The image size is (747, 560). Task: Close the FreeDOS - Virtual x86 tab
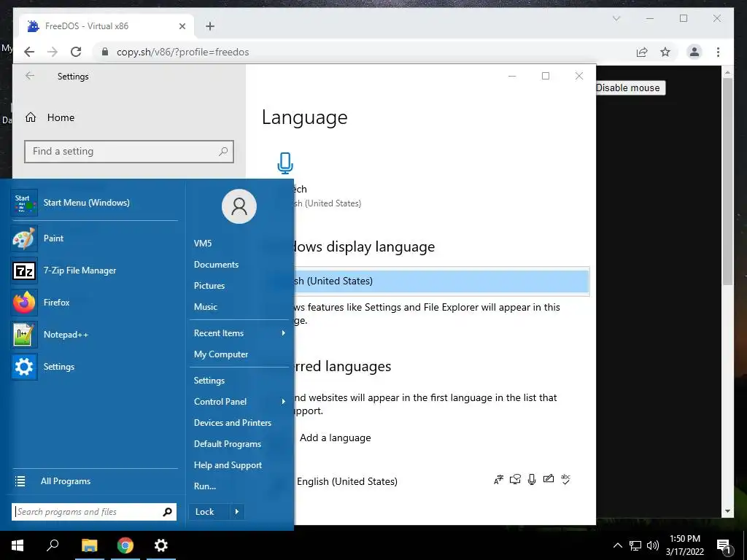pyautogui.click(x=182, y=26)
